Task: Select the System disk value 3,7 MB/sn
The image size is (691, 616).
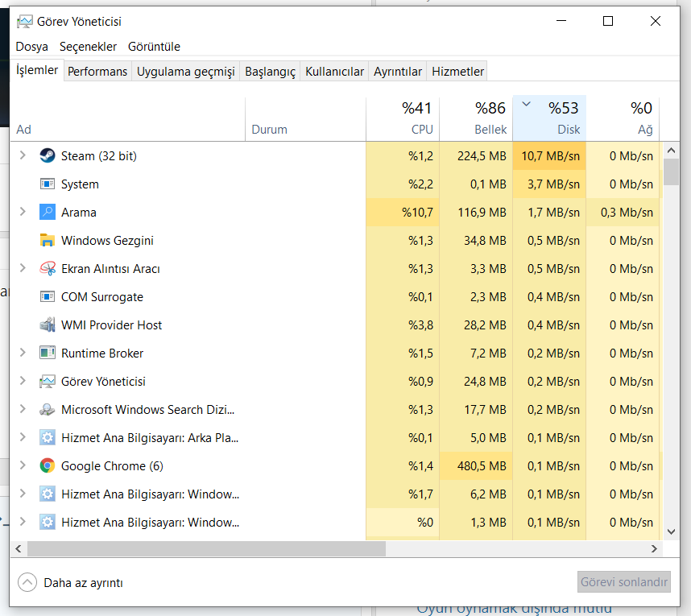Action: [549, 184]
